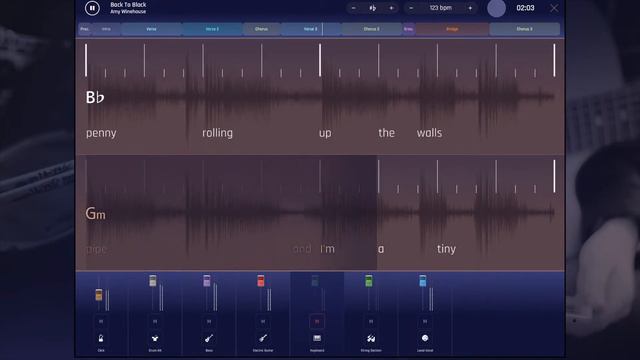Jump to the Verse 2 section
Screen dimensions: 640x360
point(212,29)
